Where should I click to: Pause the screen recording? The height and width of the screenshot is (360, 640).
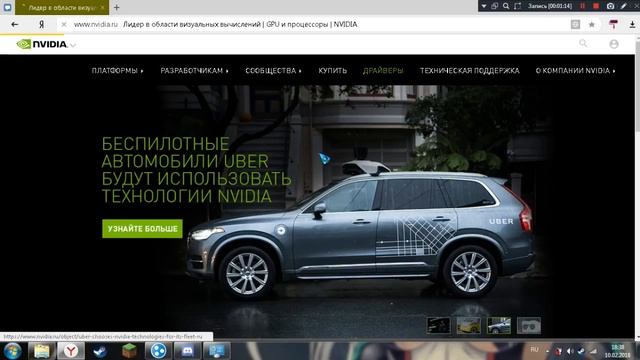582,6
